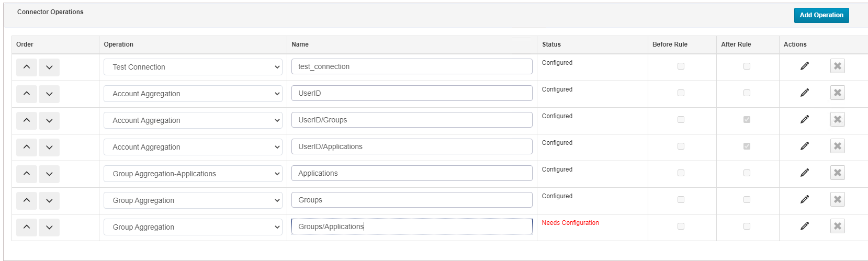Move the Groups operation up
Viewport: 868px width, 261px height.
point(27,200)
